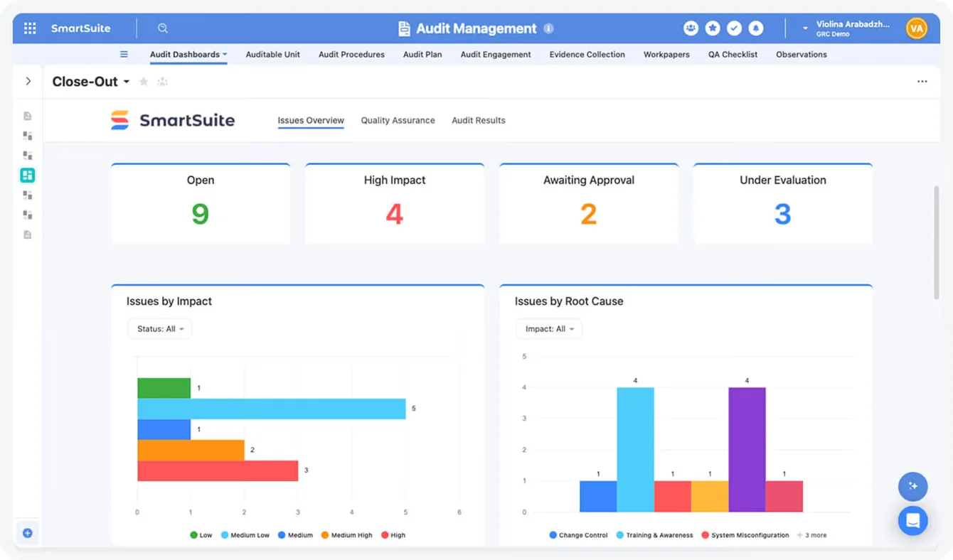The image size is (953, 560).
Task: Click the share people icon beside Close-Out
Action: pyautogui.click(x=162, y=82)
